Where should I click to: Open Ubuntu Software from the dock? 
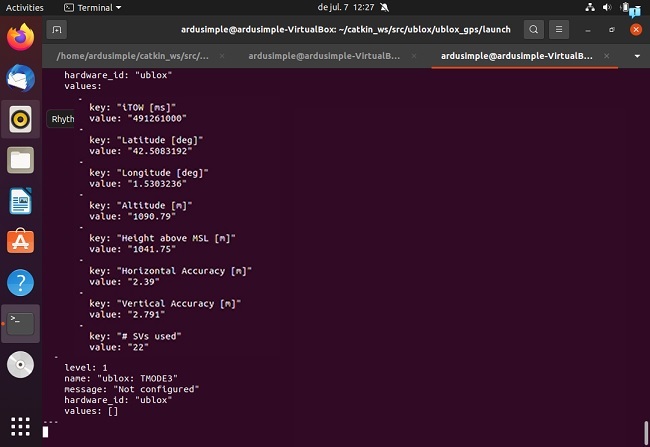[x=20, y=242]
